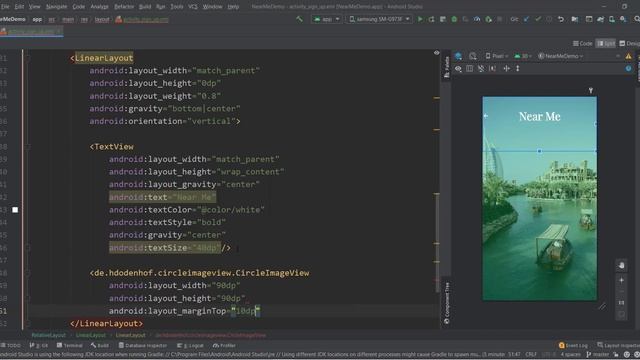Open the app run configuration dropdown
This screenshot has width=640, height=360.
[x=327, y=19]
